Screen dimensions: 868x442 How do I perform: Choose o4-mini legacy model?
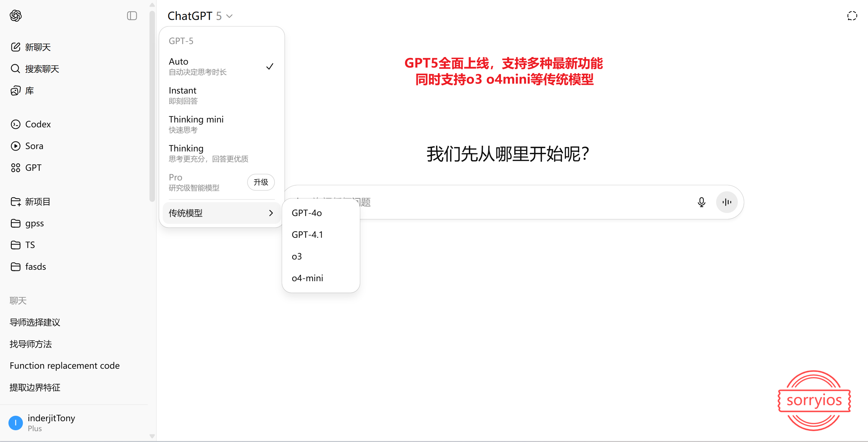click(321, 278)
